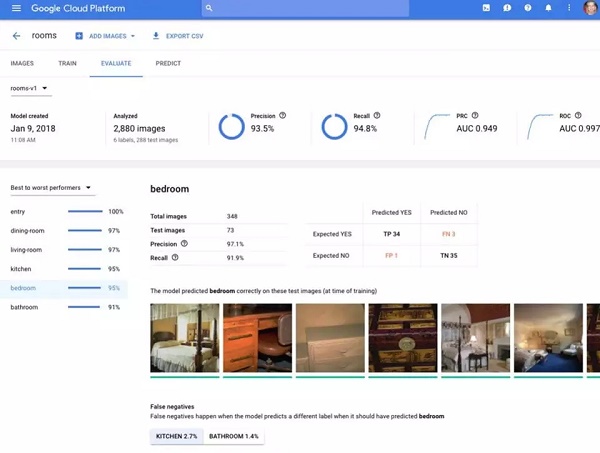This screenshot has height=453, width=600.
Task: Click the Precision help icon in summary
Action: (283, 115)
